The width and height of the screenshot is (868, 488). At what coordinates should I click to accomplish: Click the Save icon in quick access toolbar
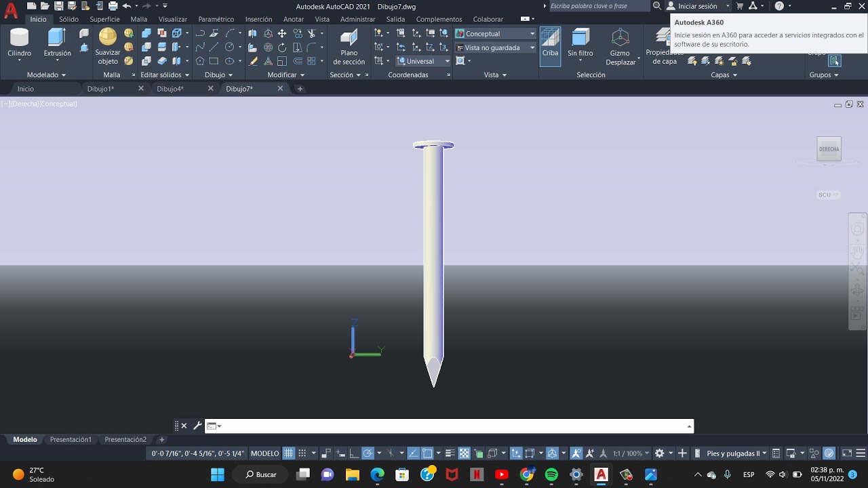[59, 6]
